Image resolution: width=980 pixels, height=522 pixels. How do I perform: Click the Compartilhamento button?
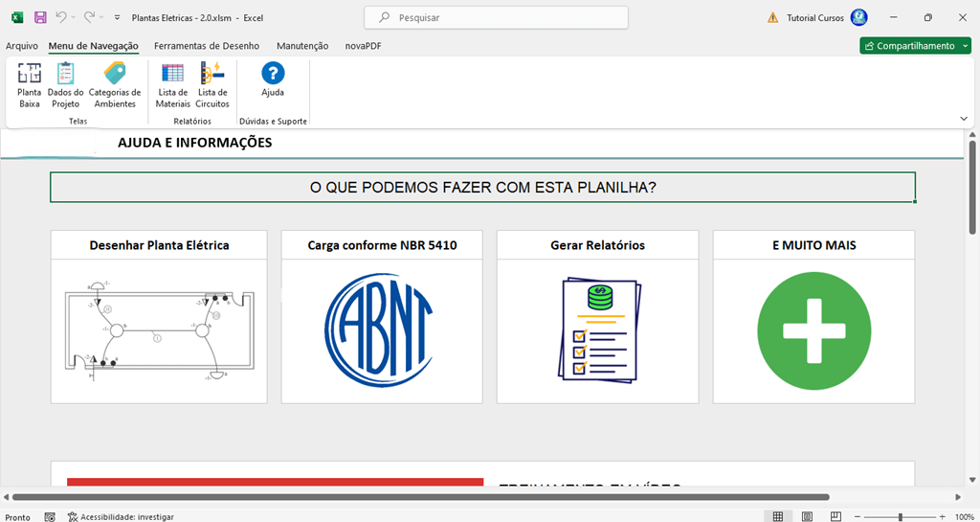tap(910, 46)
